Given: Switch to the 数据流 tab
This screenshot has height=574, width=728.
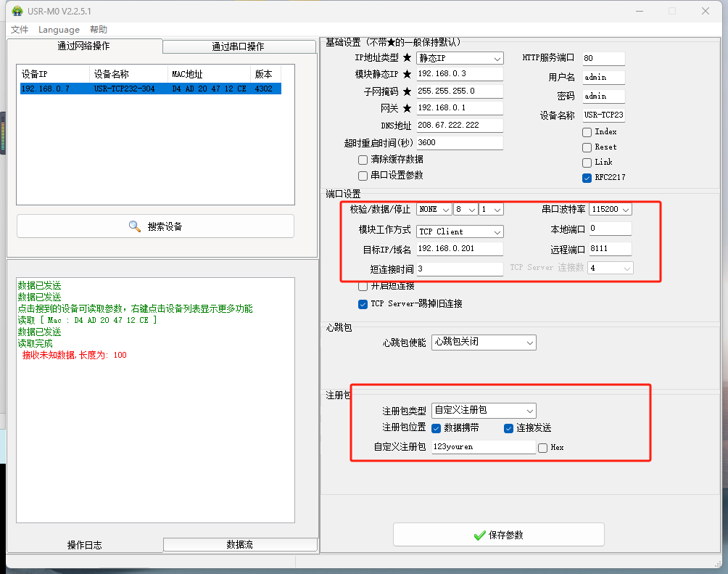Looking at the screenshot, I should tap(240, 545).
